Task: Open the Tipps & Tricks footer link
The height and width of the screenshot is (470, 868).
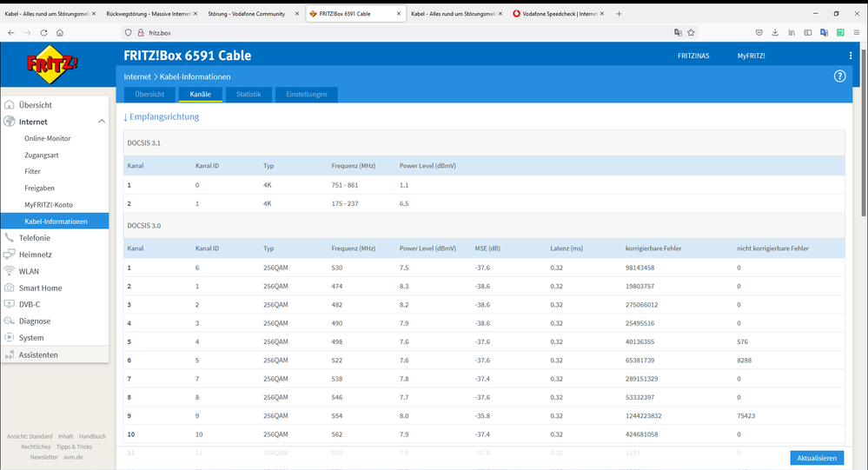Action: coord(74,447)
